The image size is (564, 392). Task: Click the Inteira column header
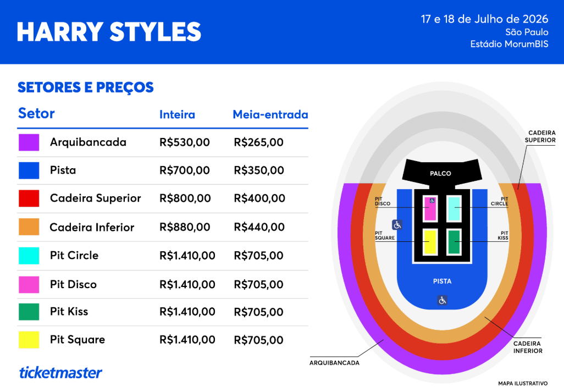pyautogui.click(x=177, y=115)
